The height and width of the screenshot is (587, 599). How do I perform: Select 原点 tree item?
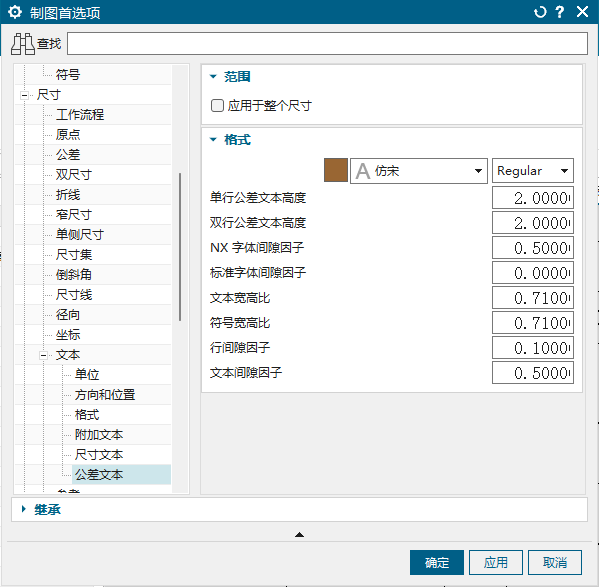pyautogui.click(x=68, y=134)
